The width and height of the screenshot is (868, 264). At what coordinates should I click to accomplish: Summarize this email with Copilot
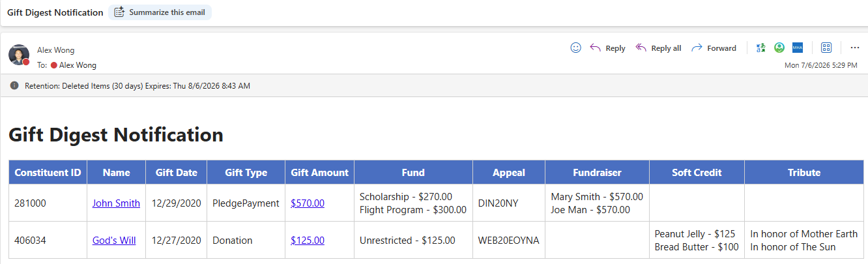(x=160, y=12)
